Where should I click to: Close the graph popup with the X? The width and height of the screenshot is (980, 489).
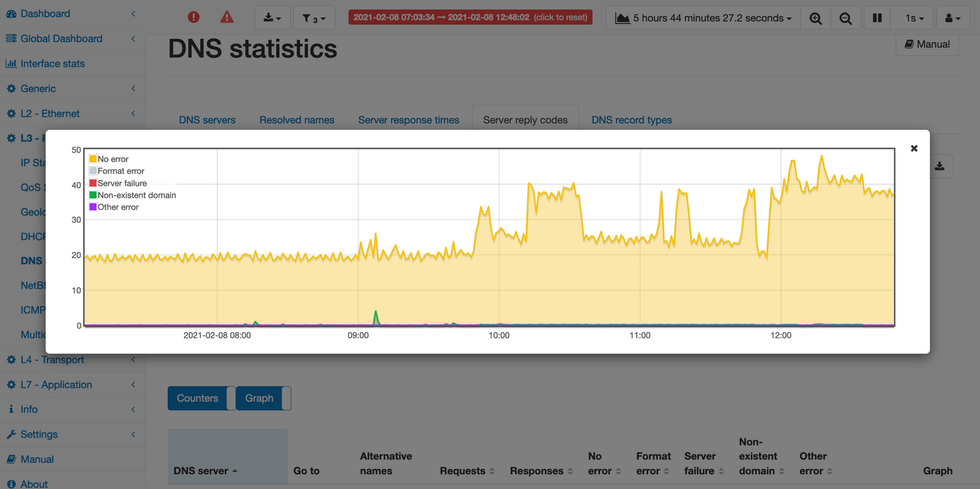[x=914, y=149]
